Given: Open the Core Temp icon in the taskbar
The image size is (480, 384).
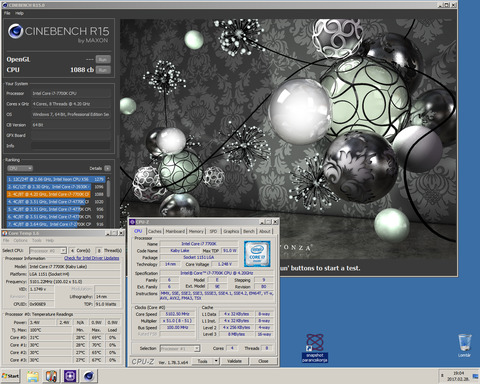Looking at the screenshot, I should (x=51, y=376).
